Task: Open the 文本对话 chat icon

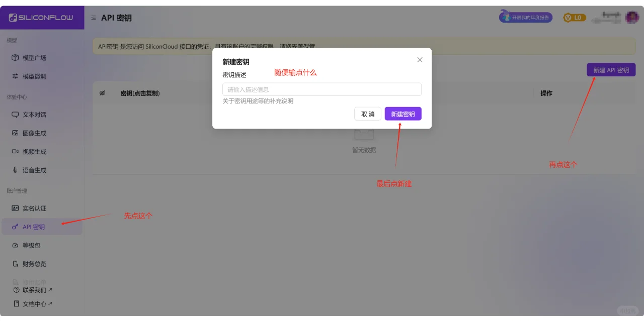Action: (15, 114)
